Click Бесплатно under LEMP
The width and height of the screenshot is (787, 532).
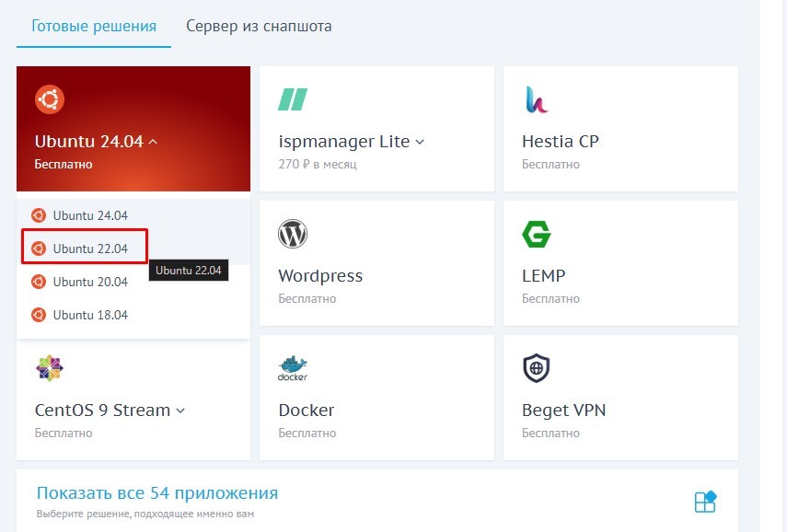(550, 298)
